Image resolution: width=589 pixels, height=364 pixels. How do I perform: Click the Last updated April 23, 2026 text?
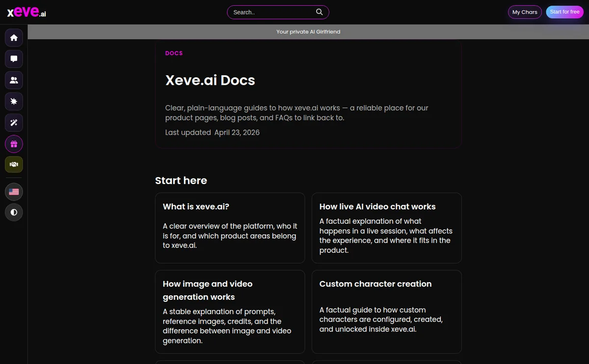point(213,132)
